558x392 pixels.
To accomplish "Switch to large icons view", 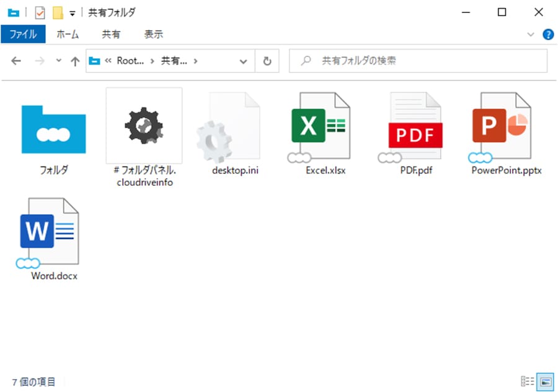I will click(546, 381).
